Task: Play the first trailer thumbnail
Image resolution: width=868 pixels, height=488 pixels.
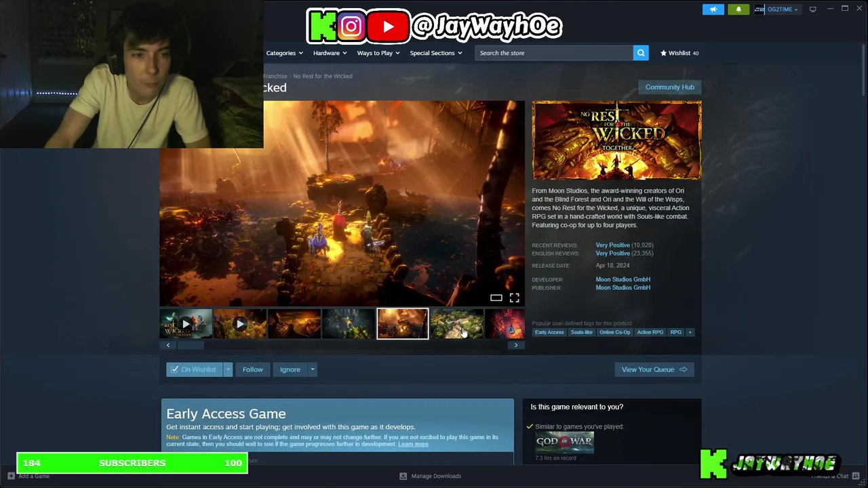Action: [x=186, y=324]
